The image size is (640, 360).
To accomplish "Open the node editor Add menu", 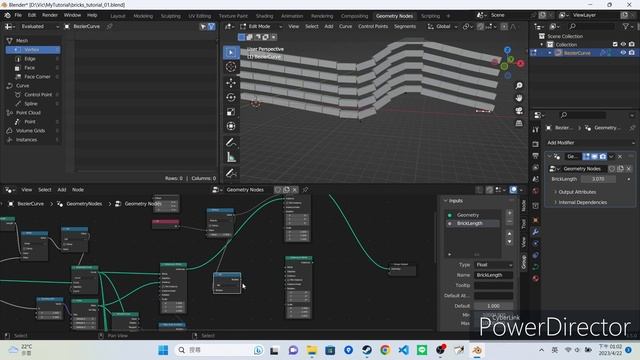I will click(62, 190).
